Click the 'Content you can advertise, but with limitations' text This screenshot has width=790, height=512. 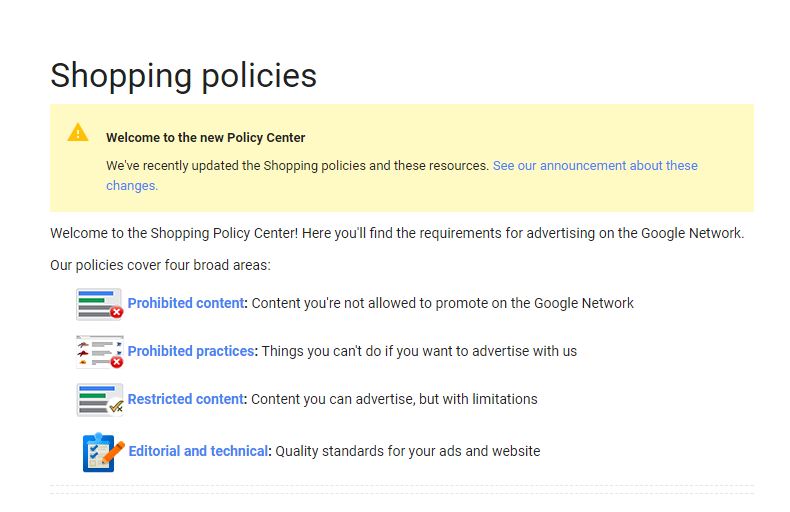(394, 399)
